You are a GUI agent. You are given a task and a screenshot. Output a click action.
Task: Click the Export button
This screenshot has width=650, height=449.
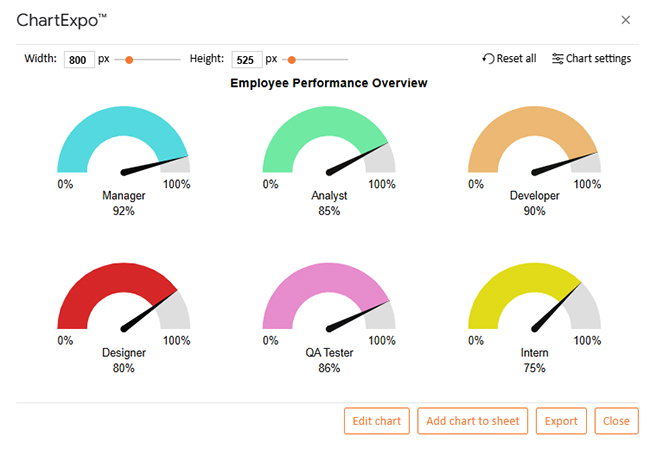561,421
